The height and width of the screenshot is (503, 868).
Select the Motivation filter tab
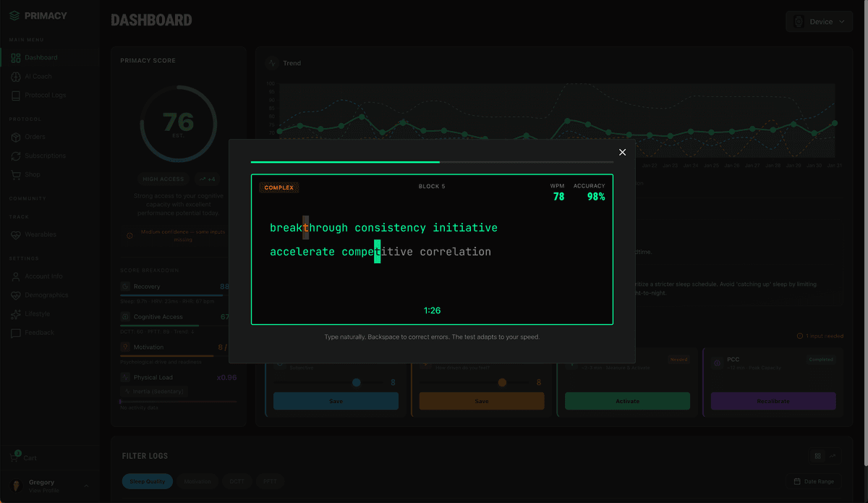click(197, 481)
